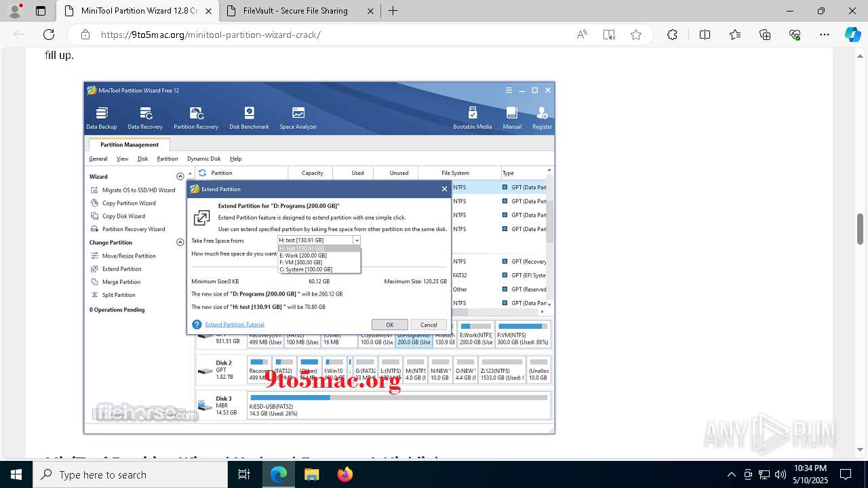Image resolution: width=868 pixels, height=488 pixels.
Task: Start the Partition Recovery Wizard
Action: pyautogui.click(x=128, y=228)
